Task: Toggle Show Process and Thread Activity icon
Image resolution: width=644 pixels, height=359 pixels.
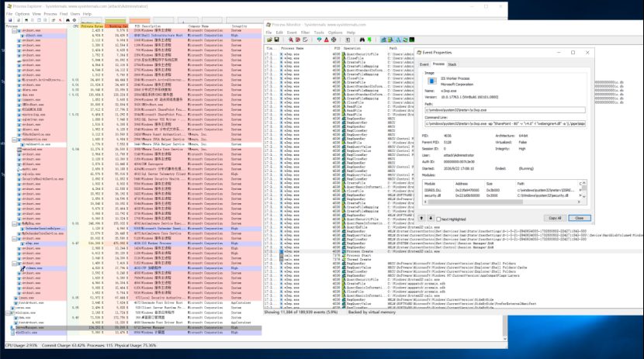Action: [x=405, y=40]
